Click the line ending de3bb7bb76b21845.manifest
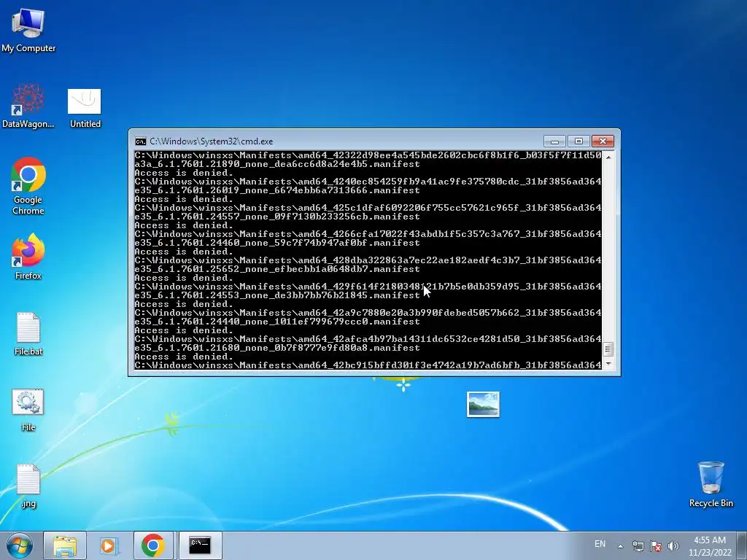The height and width of the screenshot is (560, 747). [x=277, y=295]
